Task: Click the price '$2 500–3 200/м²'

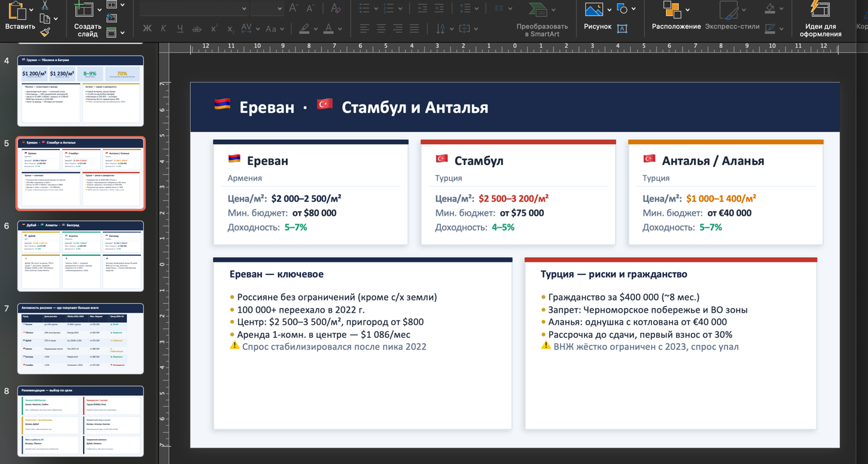Action: point(513,199)
